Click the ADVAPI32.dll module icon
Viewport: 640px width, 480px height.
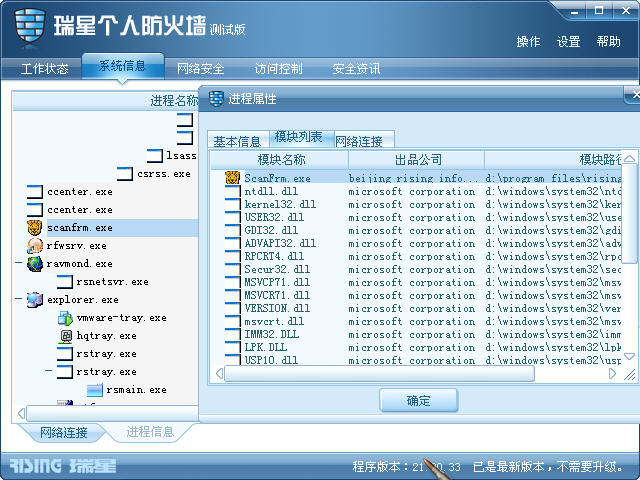tap(232, 243)
